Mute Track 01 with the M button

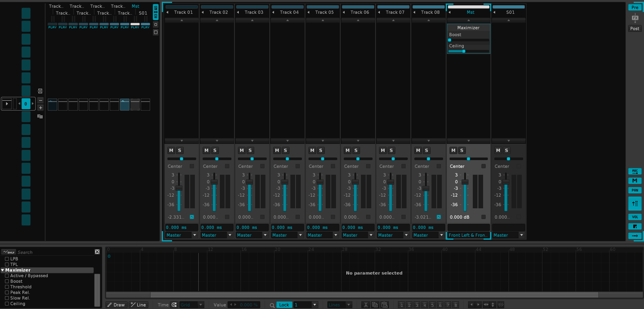pyautogui.click(x=171, y=150)
